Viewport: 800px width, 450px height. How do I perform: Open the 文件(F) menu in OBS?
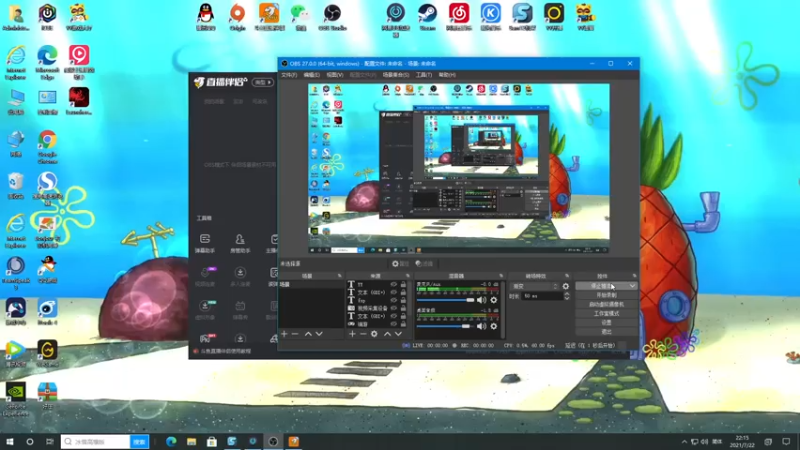(289, 75)
